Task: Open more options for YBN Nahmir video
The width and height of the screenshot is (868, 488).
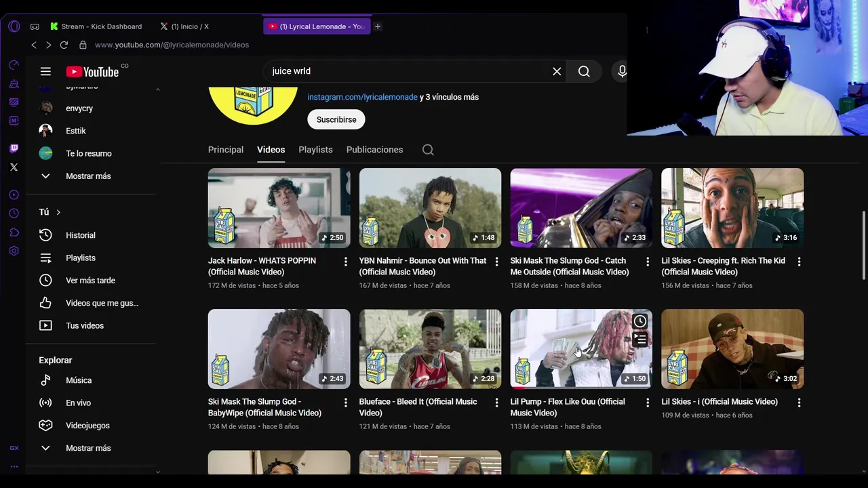Action: click(496, 262)
